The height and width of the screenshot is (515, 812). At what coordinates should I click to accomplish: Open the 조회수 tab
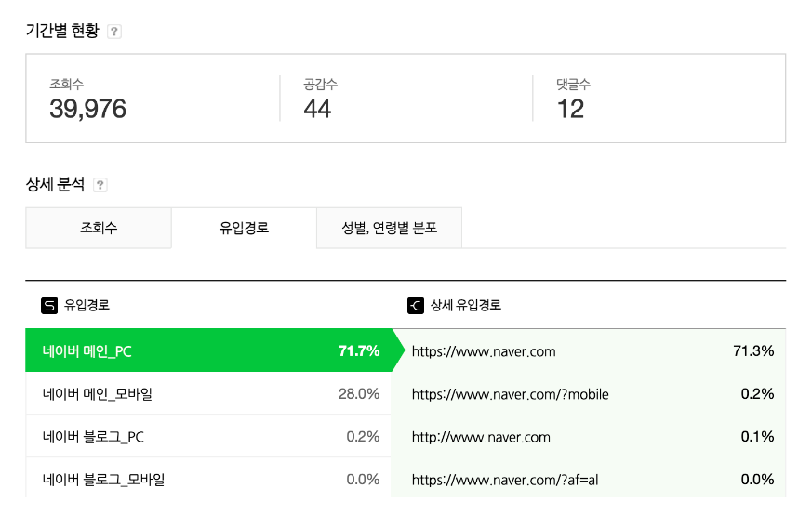(99, 228)
